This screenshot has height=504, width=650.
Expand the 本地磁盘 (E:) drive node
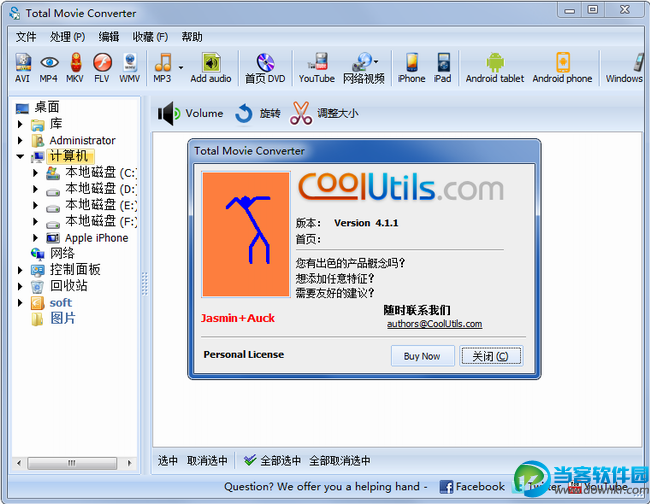(36, 206)
